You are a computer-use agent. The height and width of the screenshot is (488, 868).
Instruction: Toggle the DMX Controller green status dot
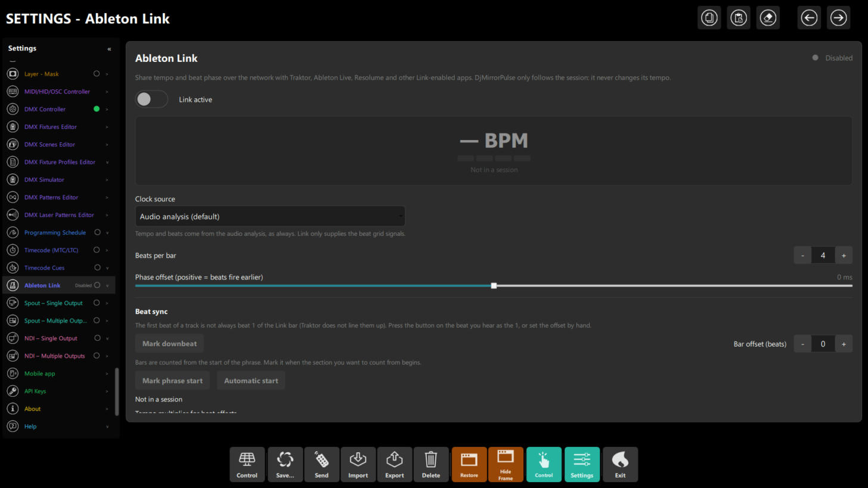(x=97, y=109)
